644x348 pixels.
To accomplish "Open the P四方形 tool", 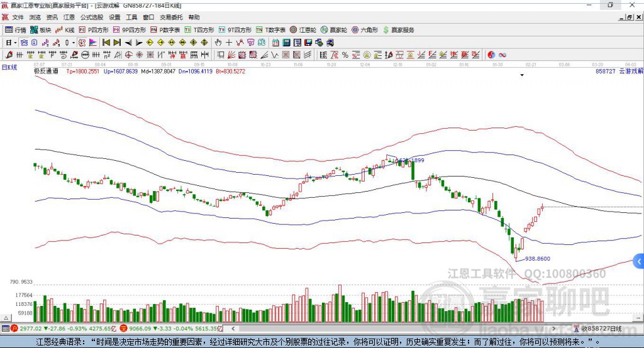I will [x=94, y=30].
